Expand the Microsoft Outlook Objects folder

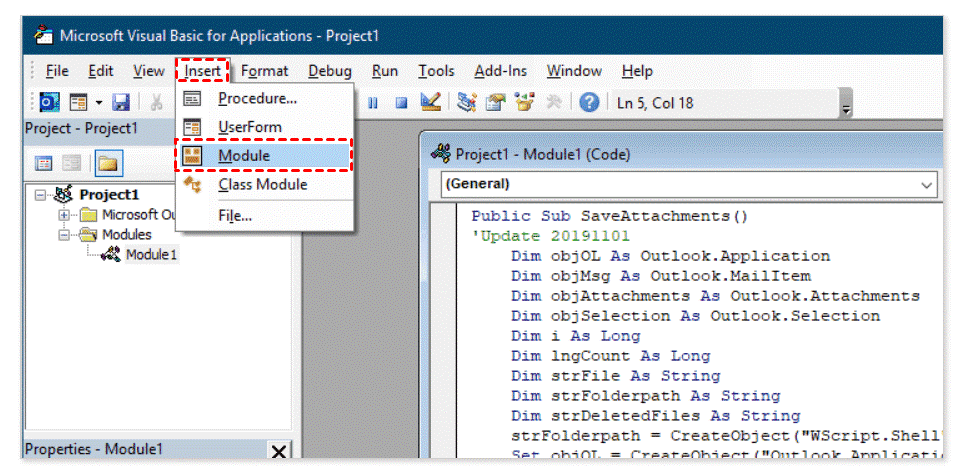coord(65,215)
